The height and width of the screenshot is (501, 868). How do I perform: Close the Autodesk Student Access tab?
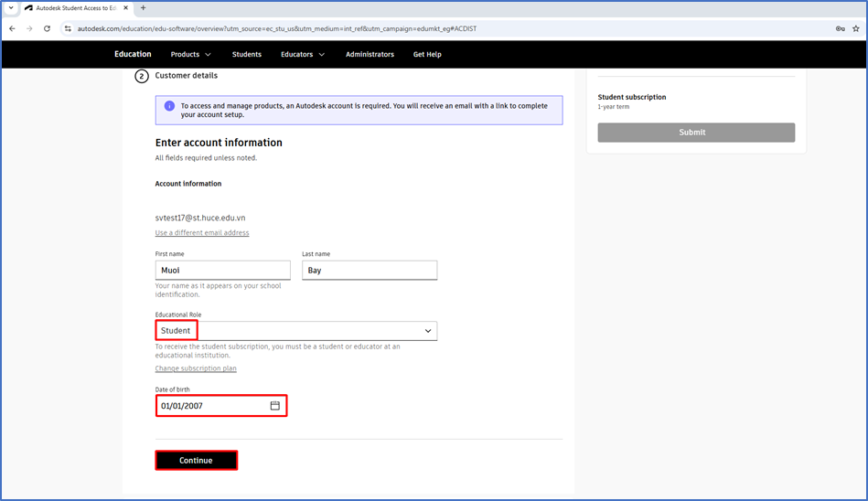tap(126, 7)
